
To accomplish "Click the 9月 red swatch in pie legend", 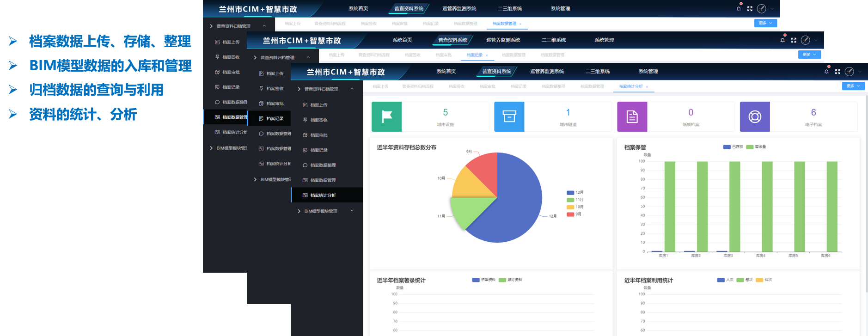I will pos(570,214).
